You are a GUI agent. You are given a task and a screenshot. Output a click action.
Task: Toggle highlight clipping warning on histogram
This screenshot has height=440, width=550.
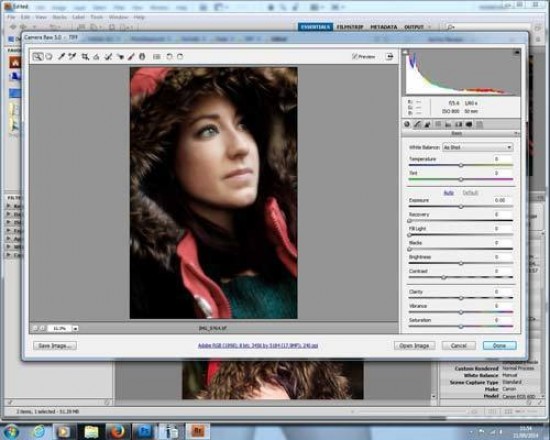517,52
